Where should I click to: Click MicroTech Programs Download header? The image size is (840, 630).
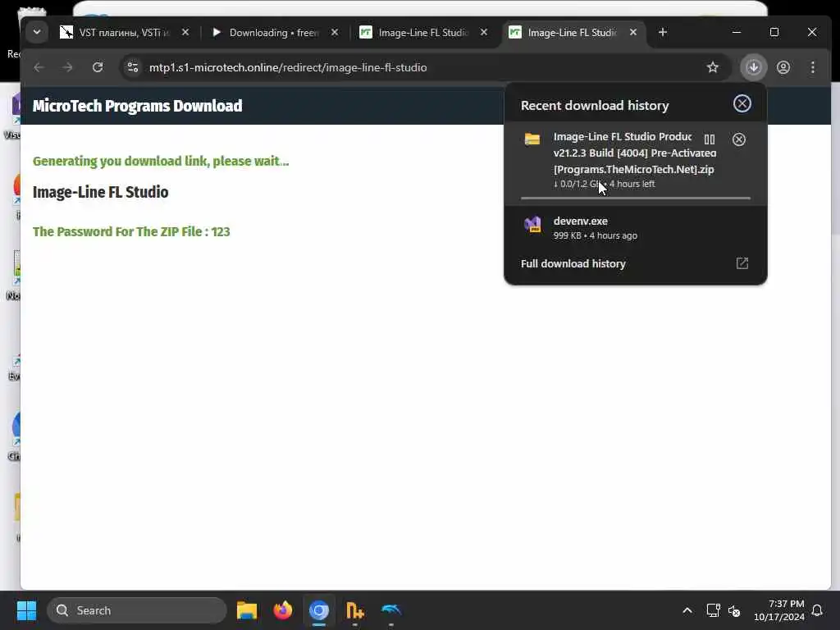[x=138, y=106]
